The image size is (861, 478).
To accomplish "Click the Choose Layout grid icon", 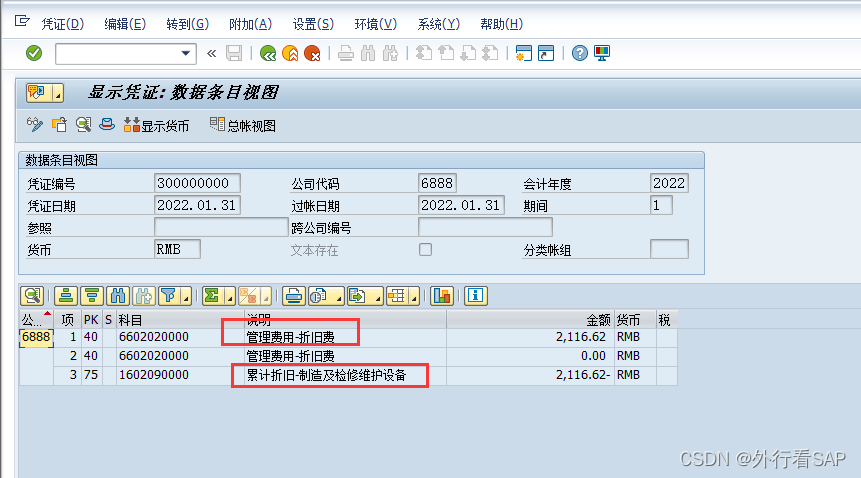I will pos(396,296).
